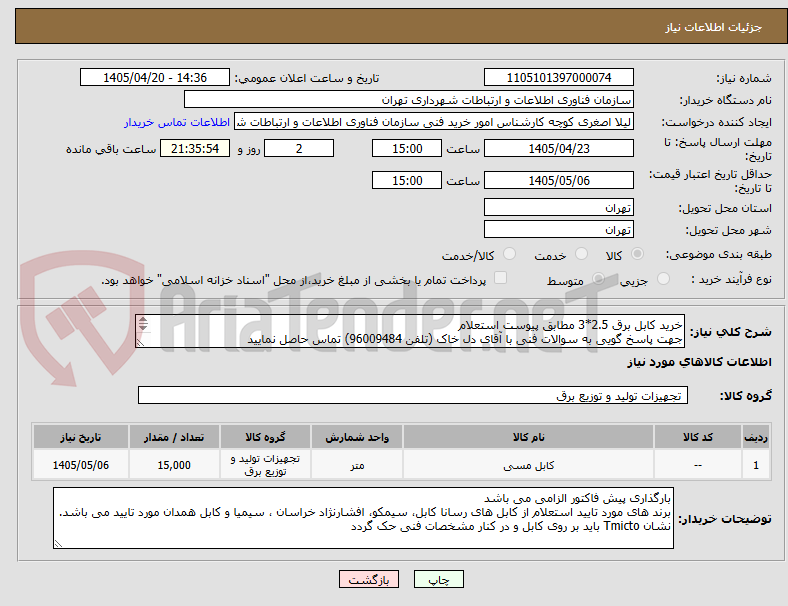Image resolution: width=788 pixels, height=606 pixels.
Task: Click the announcement date field 1405/04/20 - 14:36
Action: (x=155, y=78)
